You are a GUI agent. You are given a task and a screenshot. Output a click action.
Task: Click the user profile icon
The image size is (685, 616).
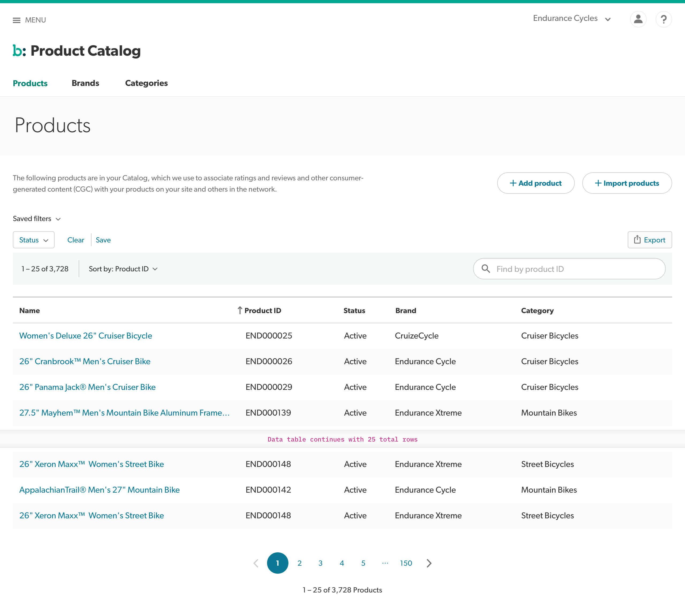[638, 19]
